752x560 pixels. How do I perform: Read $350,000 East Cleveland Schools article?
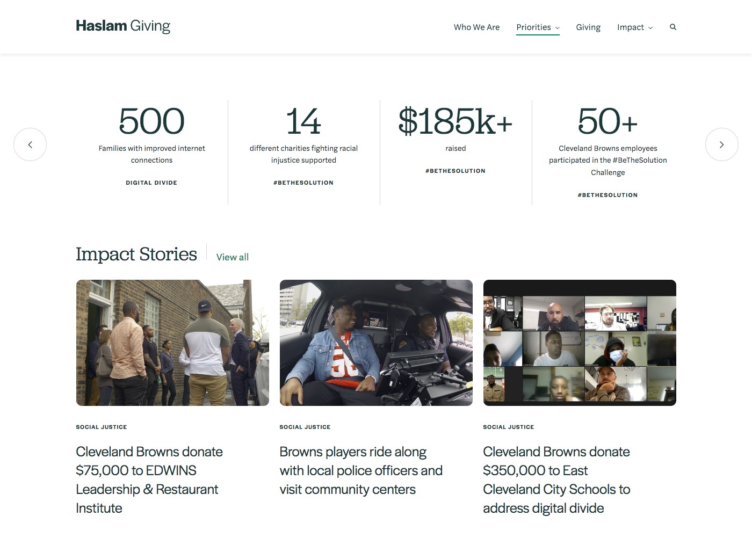[556, 479]
